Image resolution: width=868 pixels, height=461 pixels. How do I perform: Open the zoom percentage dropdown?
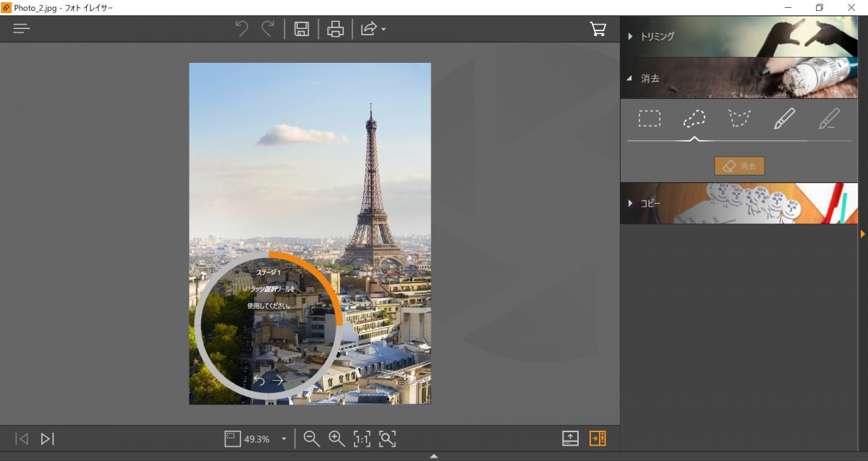(x=284, y=439)
